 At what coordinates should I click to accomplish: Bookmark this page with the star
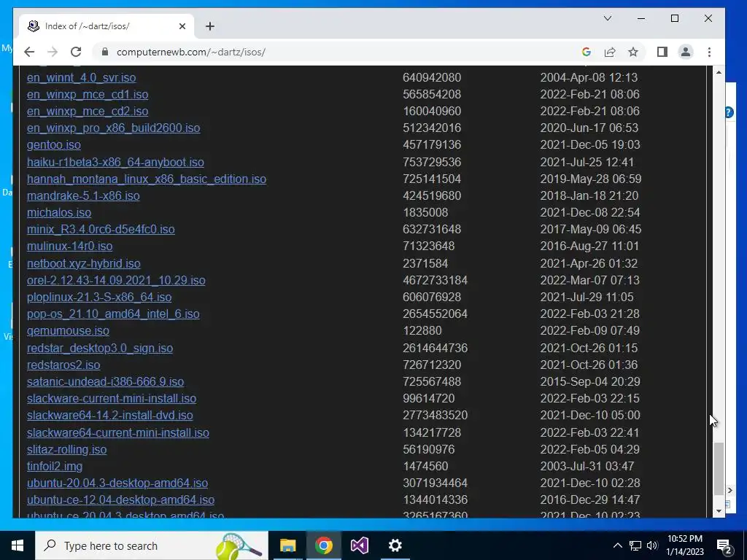point(632,52)
